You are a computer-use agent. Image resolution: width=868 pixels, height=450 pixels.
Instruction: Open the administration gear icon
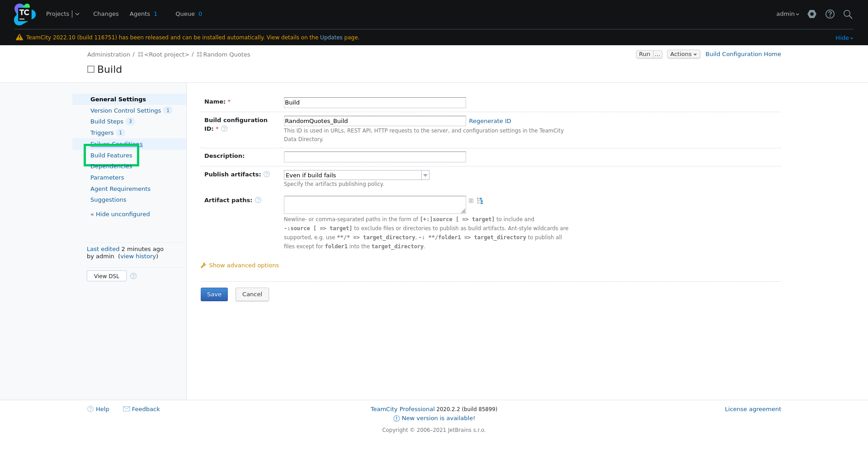point(812,14)
